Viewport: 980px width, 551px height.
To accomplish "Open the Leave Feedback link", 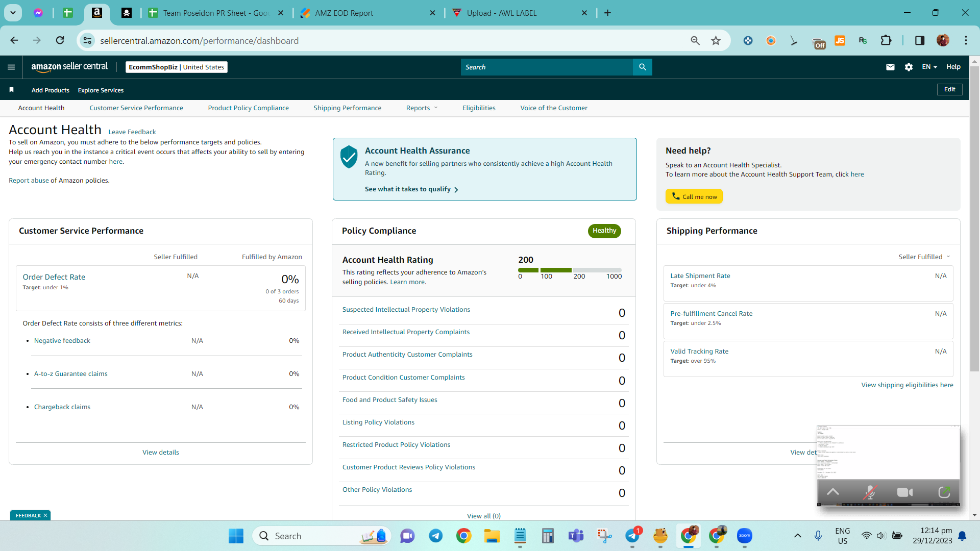I will tap(132, 132).
